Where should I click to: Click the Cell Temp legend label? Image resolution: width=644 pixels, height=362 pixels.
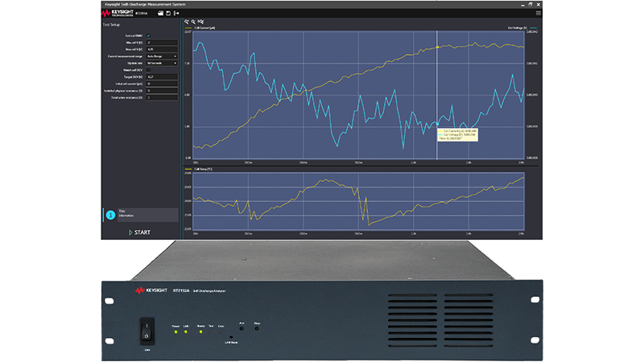click(204, 169)
